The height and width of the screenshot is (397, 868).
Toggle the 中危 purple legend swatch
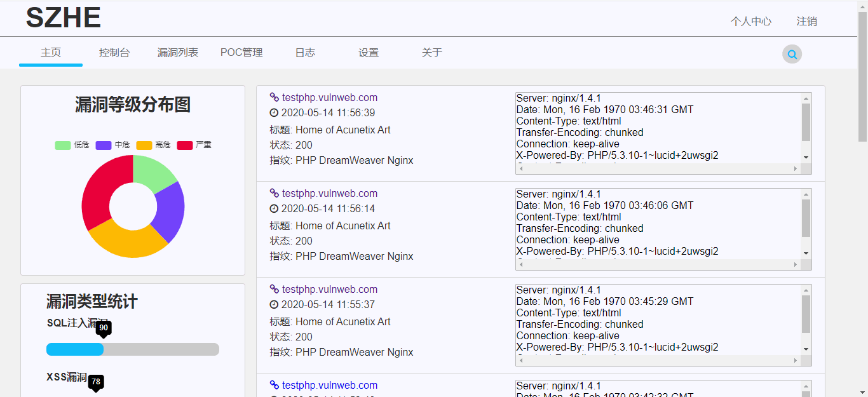104,145
